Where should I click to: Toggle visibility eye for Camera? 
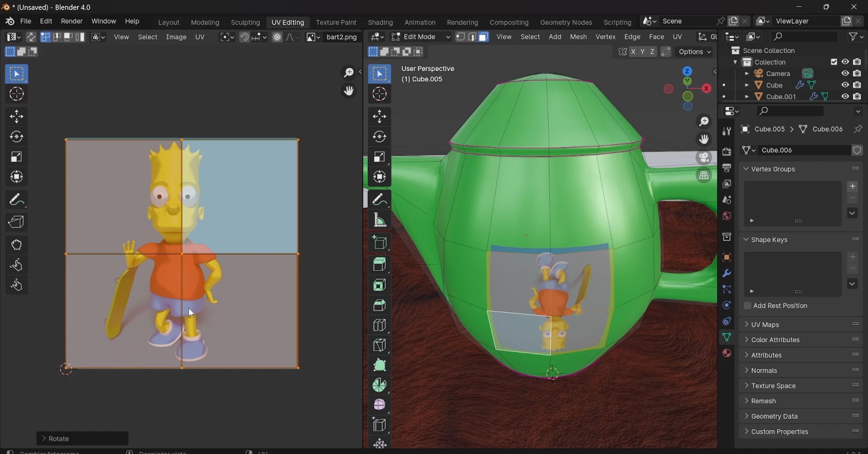pyautogui.click(x=845, y=73)
